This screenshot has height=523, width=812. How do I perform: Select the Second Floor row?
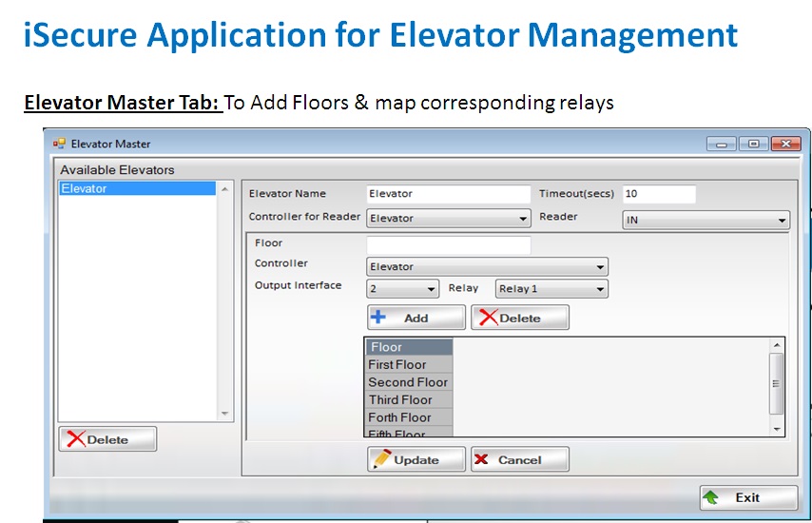coord(409,382)
